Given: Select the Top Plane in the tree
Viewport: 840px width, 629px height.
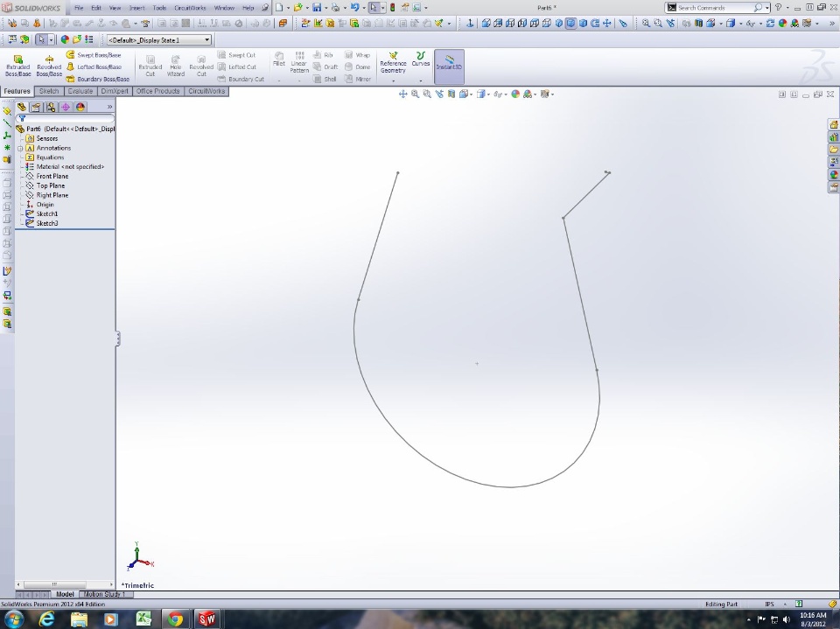Looking at the screenshot, I should coord(51,186).
